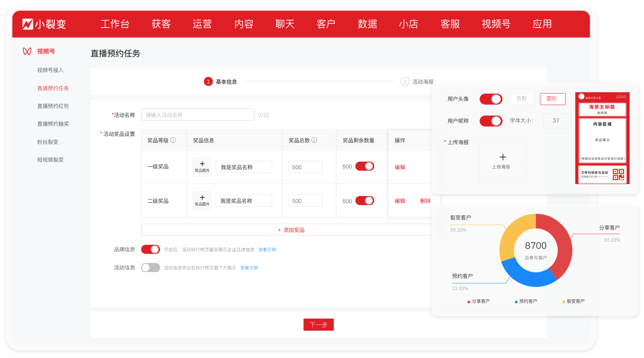Screen dimensions: 644x358
Task: Click the poster preview thumbnail
Action: pos(602,138)
